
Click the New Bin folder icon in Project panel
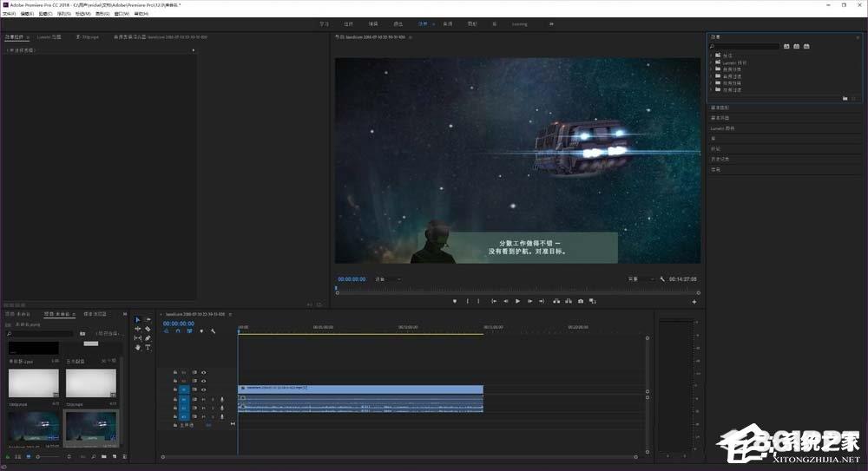coord(103,456)
